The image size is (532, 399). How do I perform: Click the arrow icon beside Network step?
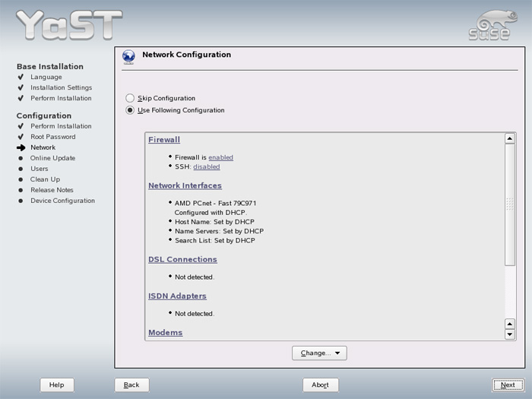click(x=21, y=147)
